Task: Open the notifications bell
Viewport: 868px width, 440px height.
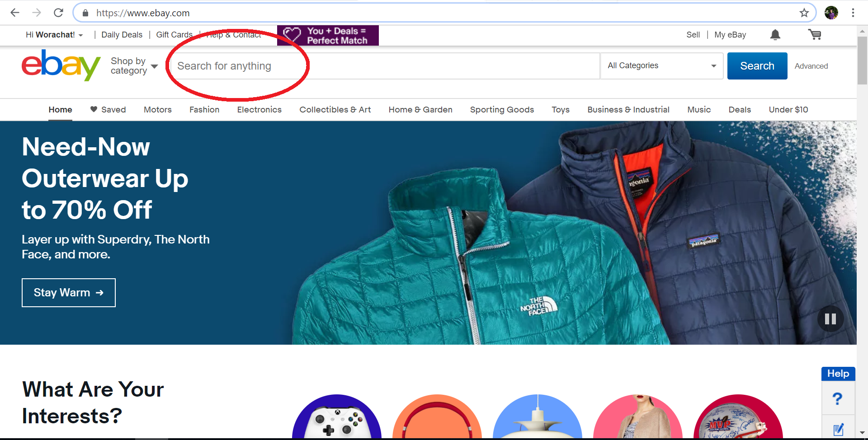Action: [x=775, y=35]
